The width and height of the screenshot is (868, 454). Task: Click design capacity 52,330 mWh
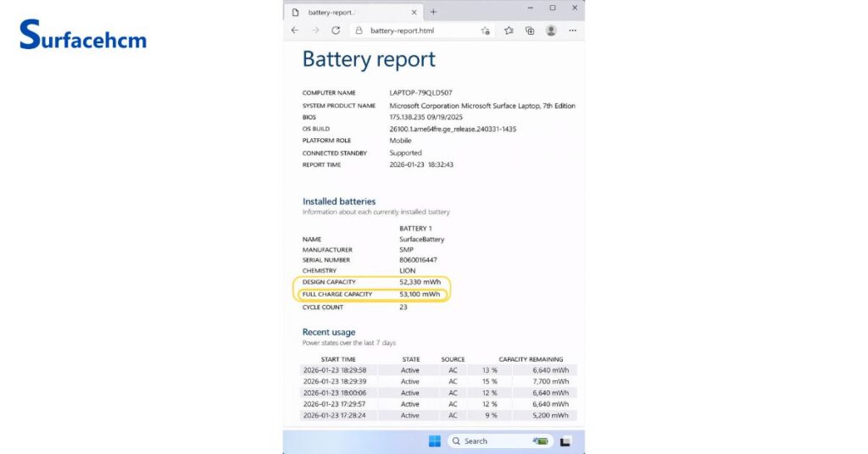[420, 282]
